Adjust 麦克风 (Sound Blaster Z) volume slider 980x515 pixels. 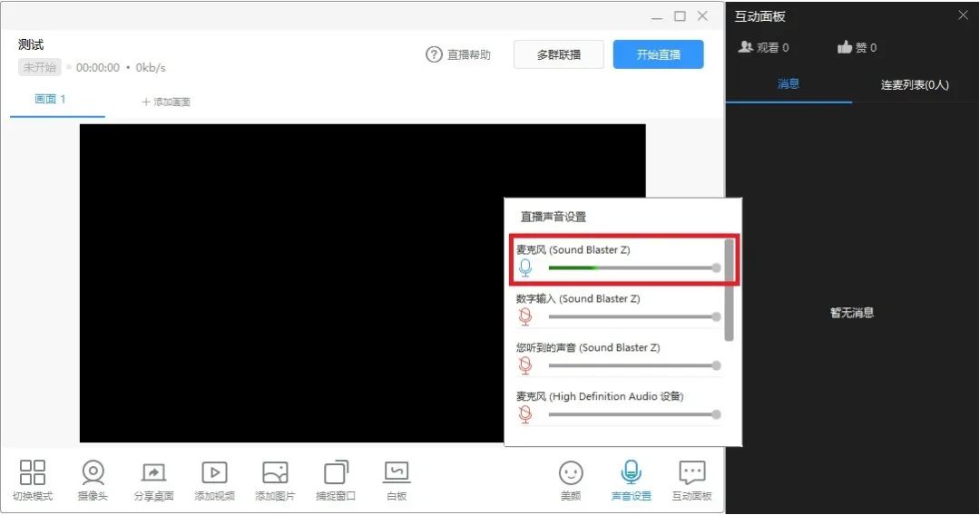coord(634,267)
